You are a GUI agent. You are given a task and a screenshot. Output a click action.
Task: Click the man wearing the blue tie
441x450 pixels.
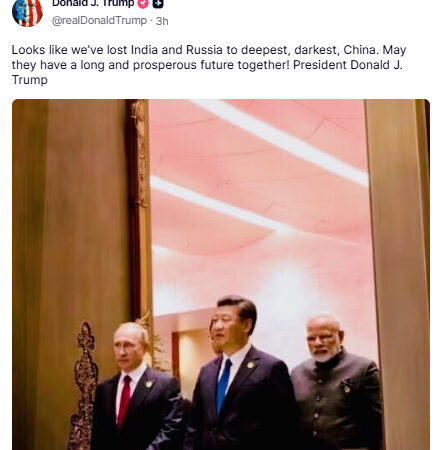pos(238,373)
